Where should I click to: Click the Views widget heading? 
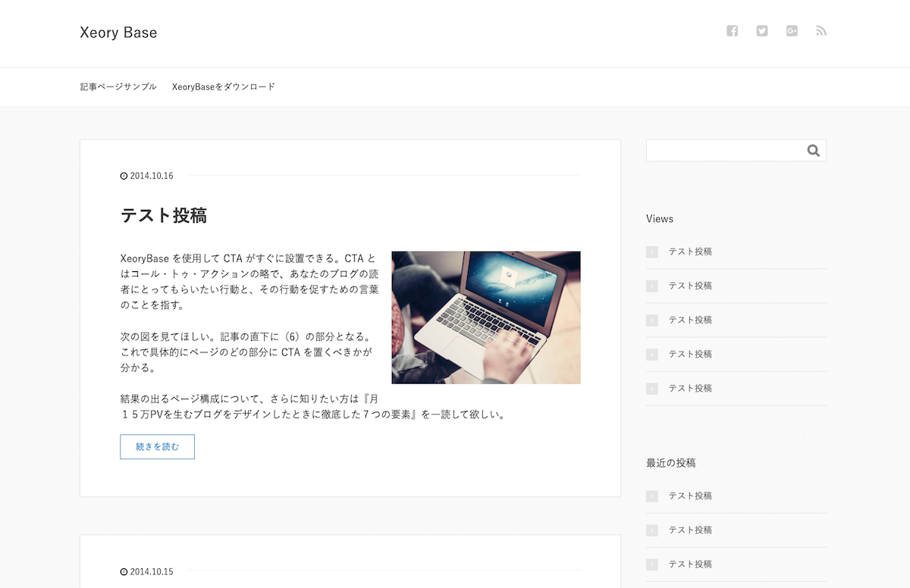click(x=660, y=218)
